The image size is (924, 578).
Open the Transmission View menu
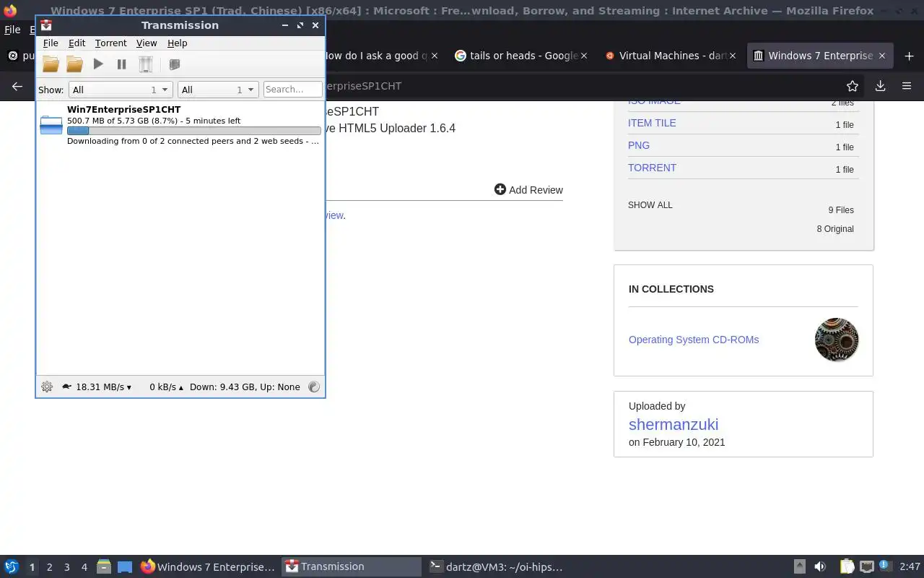coord(147,43)
